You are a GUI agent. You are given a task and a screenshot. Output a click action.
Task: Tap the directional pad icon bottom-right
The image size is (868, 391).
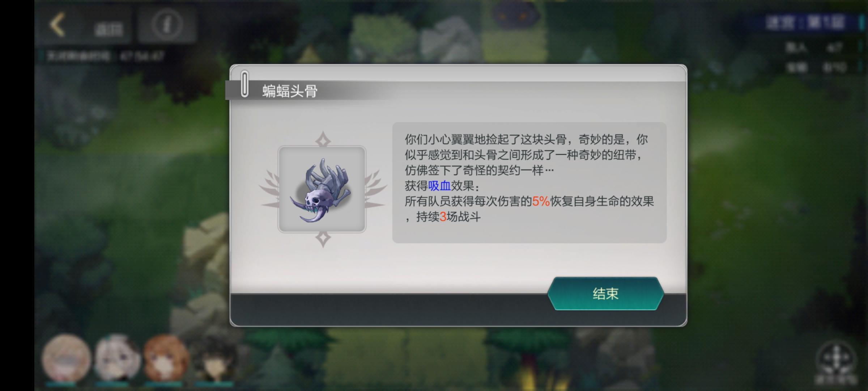(x=836, y=358)
